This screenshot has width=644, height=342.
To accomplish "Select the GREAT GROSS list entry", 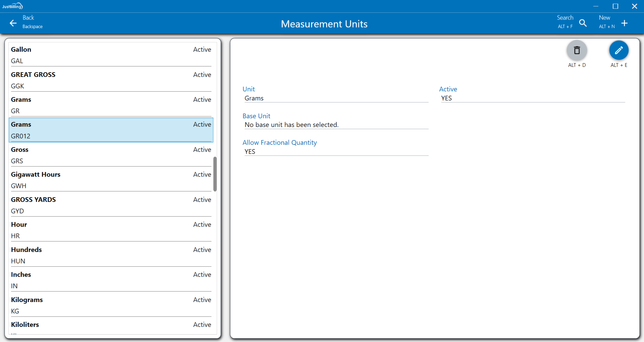I will coord(111,80).
